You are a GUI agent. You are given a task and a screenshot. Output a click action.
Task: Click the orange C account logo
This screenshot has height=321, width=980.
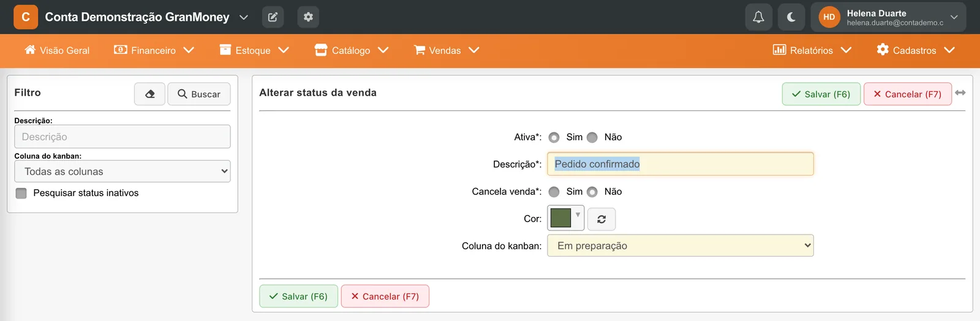(26, 17)
